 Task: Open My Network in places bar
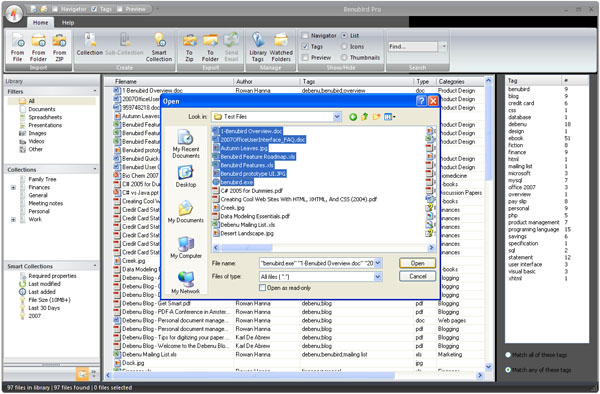(x=186, y=282)
